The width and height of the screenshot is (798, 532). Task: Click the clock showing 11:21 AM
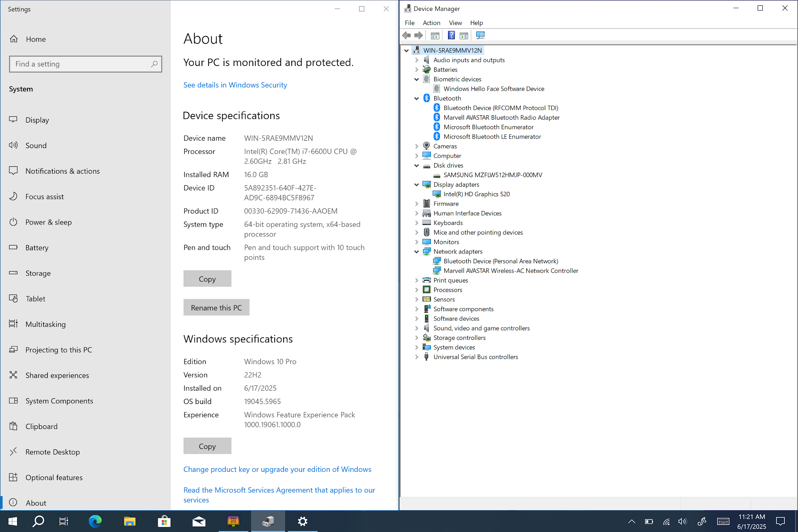(x=752, y=517)
